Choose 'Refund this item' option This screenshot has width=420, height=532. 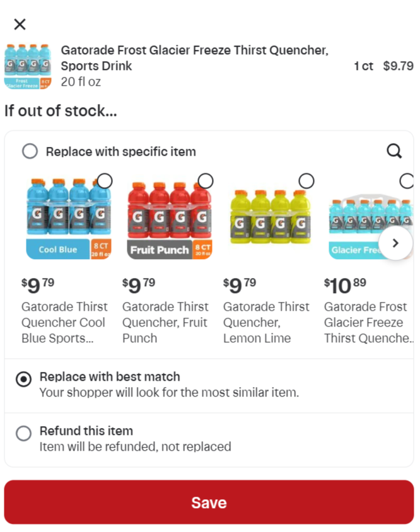tap(23, 434)
